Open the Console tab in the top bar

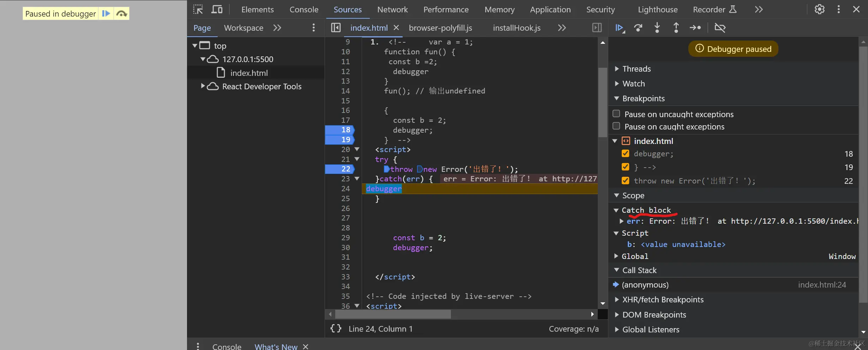(304, 10)
